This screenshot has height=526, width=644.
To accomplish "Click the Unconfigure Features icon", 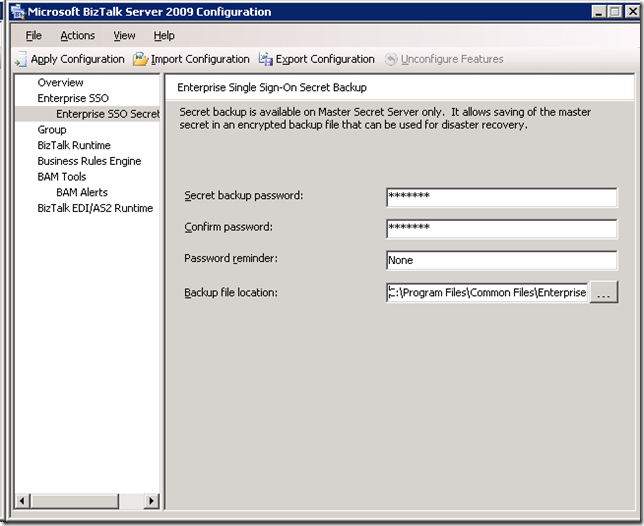I will 391,60.
